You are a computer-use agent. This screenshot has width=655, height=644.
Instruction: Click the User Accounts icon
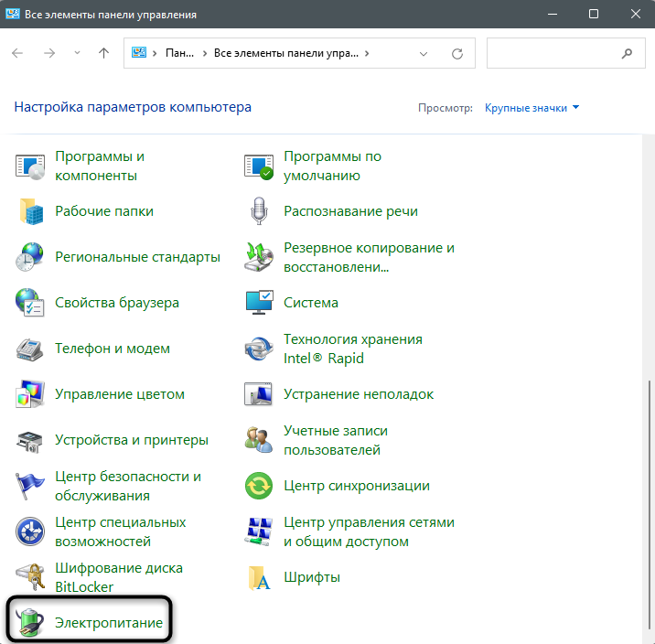[x=259, y=440]
